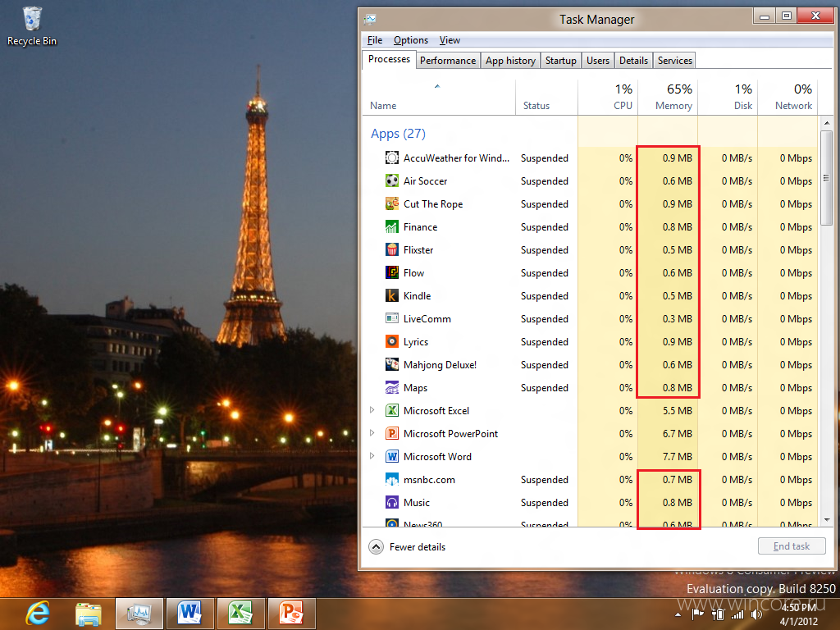Select the Finance app icon
The image size is (840, 630).
pyautogui.click(x=391, y=227)
